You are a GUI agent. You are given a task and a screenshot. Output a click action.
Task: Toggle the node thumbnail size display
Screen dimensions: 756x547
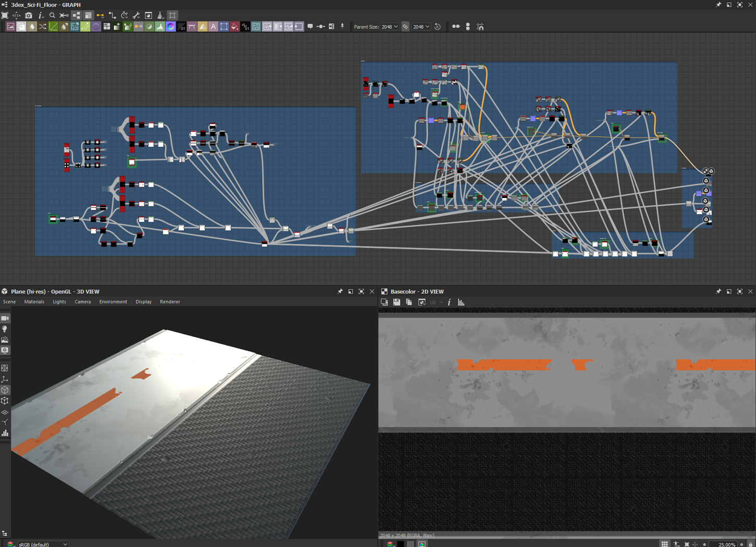pos(88,16)
